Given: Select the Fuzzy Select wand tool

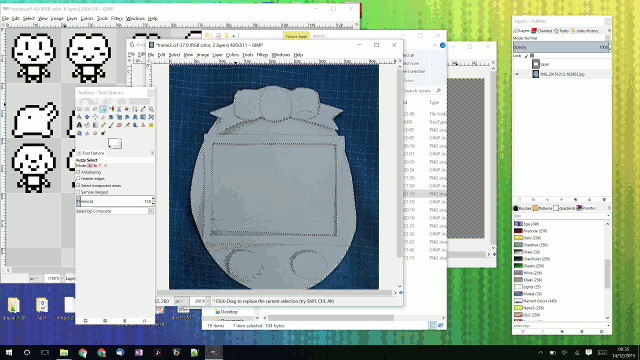Looking at the screenshot, I should (x=103, y=109).
